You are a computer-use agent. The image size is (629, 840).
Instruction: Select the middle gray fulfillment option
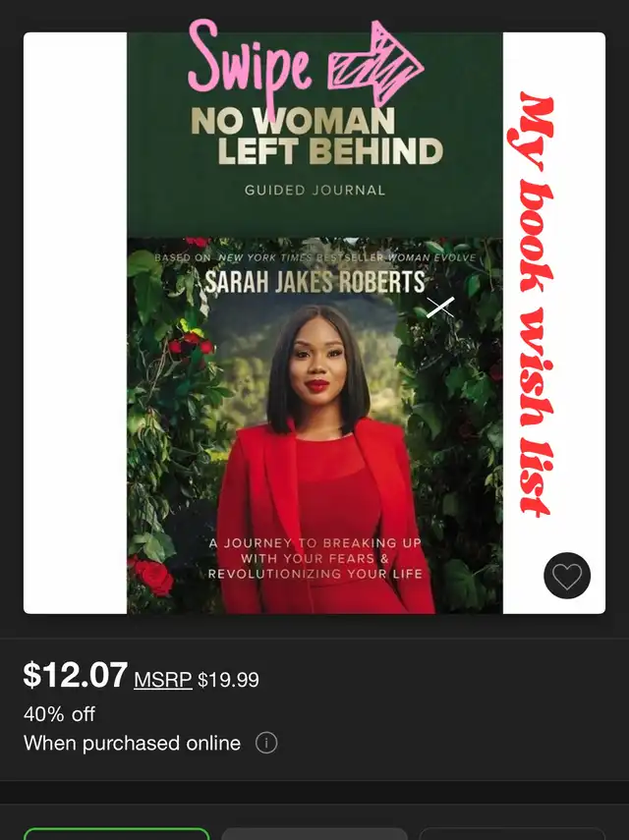pos(314,833)
